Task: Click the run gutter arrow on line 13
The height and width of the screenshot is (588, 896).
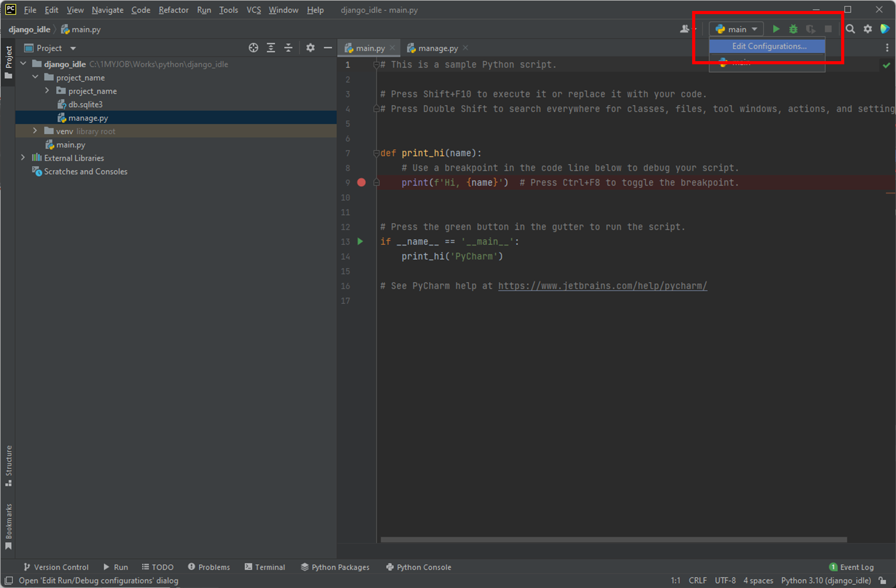Action: tap(360, 241)
